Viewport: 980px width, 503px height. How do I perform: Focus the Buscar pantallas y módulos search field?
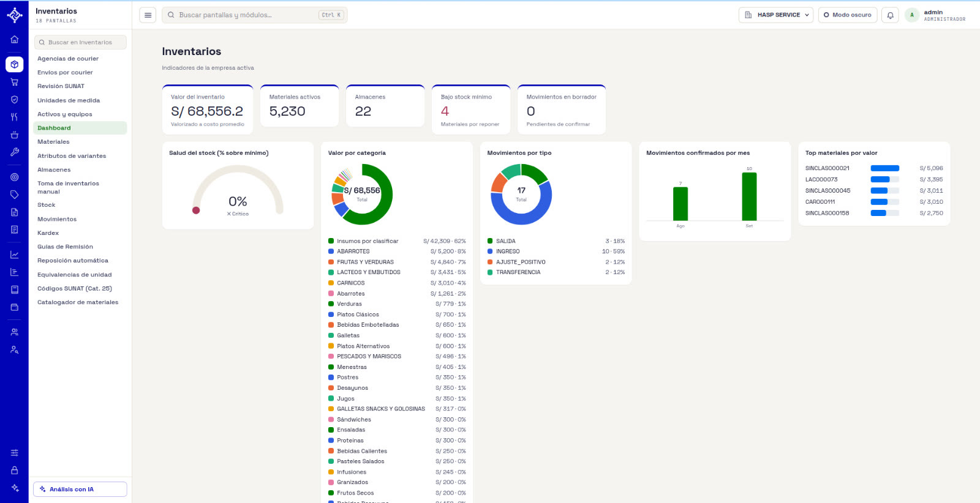(254, 15)
